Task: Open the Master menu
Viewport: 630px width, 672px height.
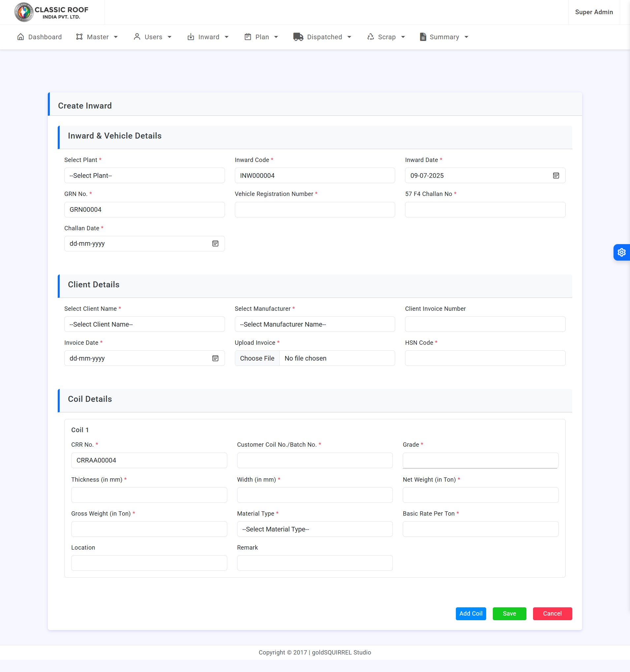Action: click(97, 37)
